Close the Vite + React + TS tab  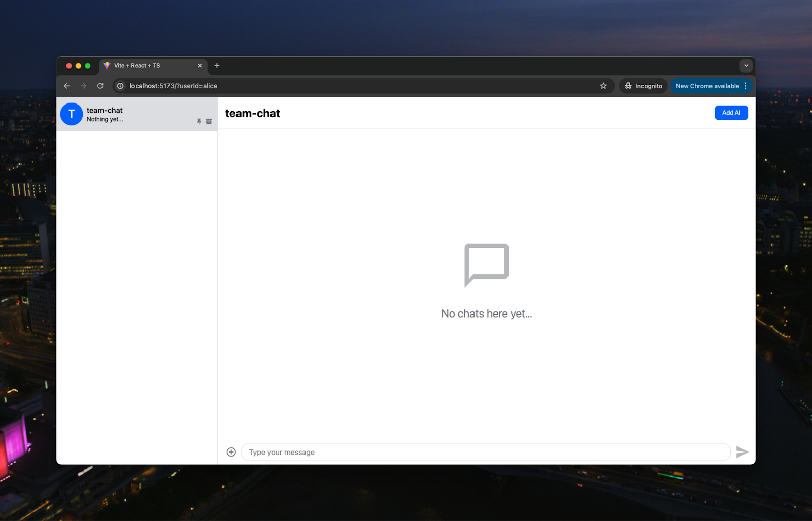point(200,66)
